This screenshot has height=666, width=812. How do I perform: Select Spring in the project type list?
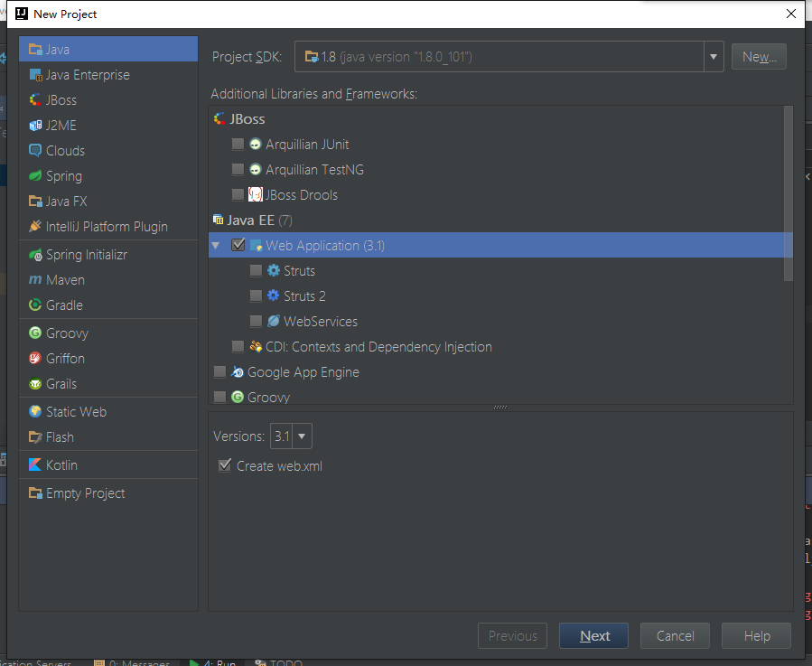click(108, 175)
